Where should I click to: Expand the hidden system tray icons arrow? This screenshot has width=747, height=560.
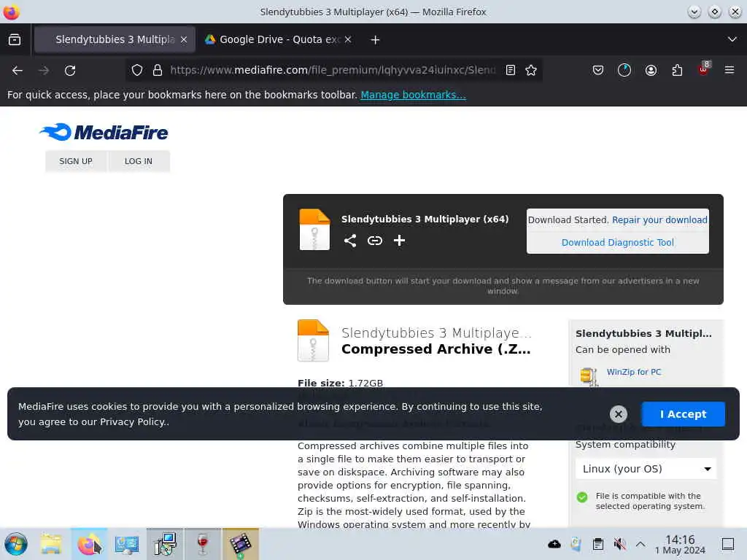(640, 544)
